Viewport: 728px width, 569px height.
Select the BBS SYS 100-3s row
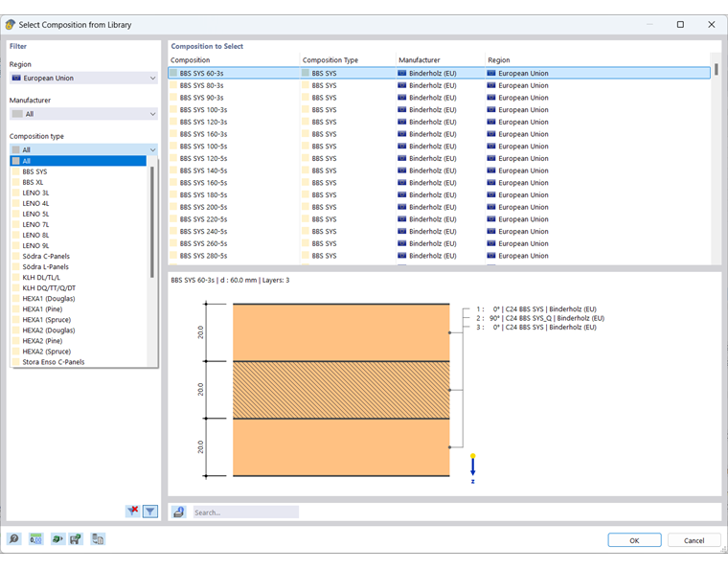(x=439, y=109)
